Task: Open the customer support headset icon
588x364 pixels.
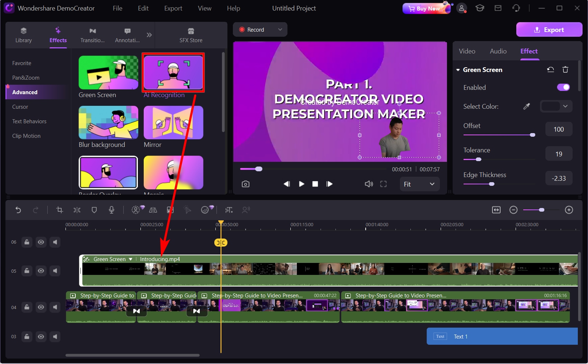Action: [516, 8]
